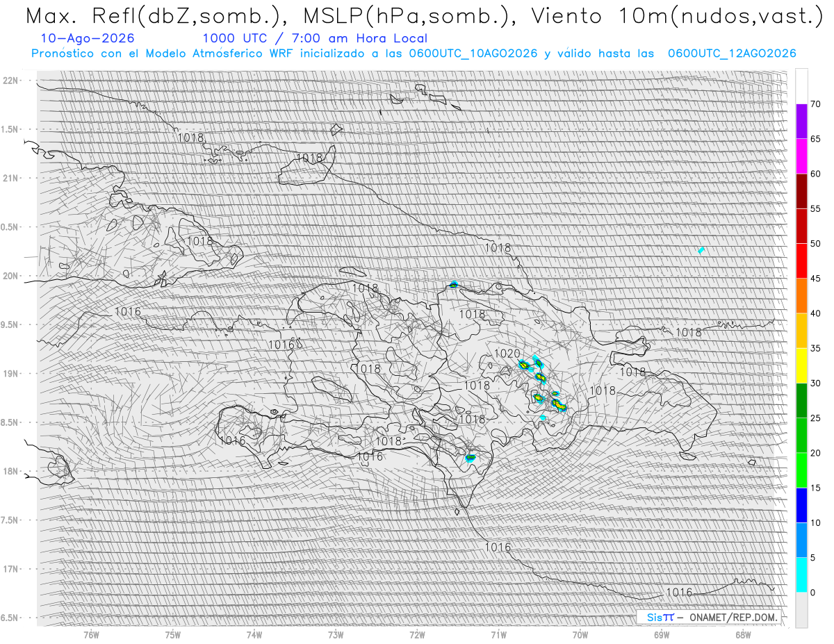834x644 pixels.
Task: Pick the dark green 25-30 dBZ band
Action: point(801,400)
